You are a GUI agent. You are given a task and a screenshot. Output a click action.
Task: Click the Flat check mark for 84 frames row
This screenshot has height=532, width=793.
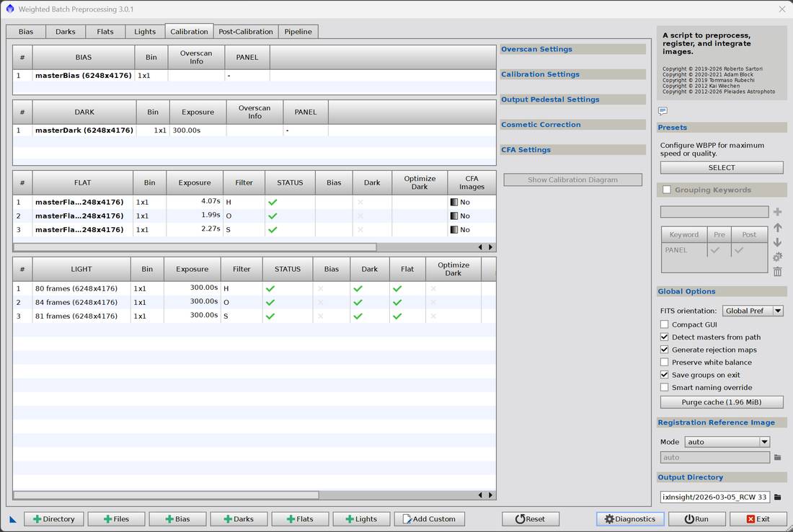click(397, 303)
